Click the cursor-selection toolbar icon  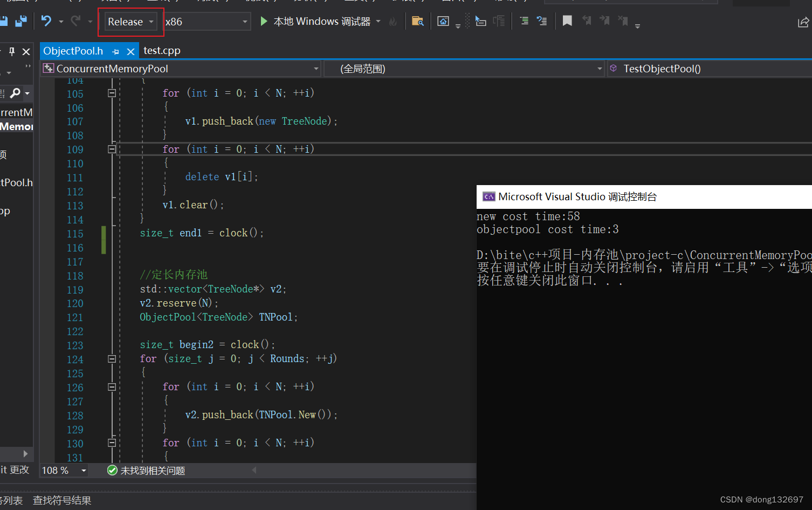pos(480,21)
